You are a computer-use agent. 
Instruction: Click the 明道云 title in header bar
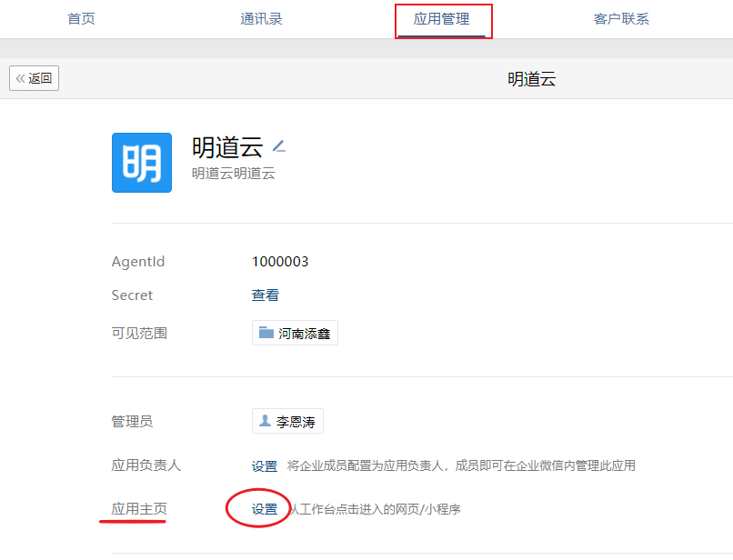click(x=531, y=79)
